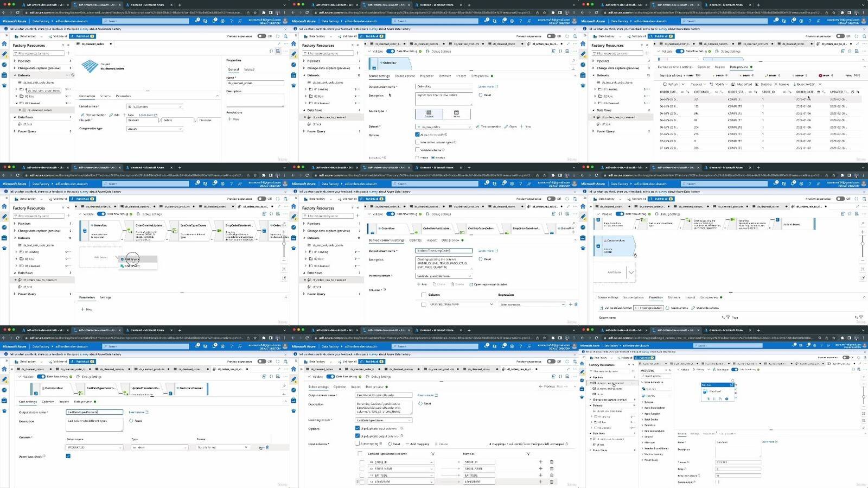
Task: Open Optimize tab in Select settings window
Action: pyautogui.click(x=340, y=387)
